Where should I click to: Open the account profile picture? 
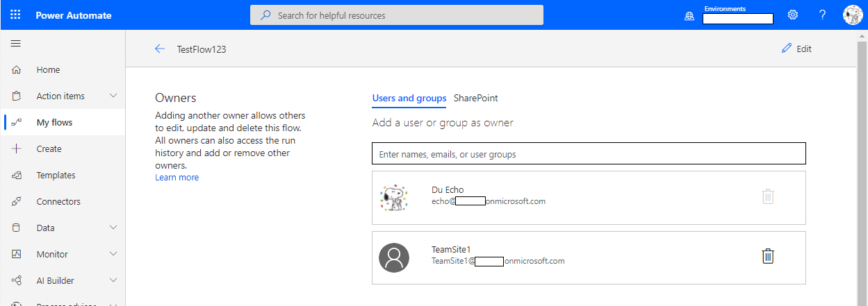point(853,15)
